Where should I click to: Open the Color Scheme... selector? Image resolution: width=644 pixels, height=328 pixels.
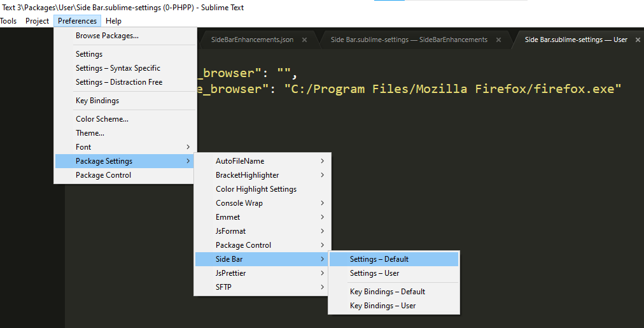(x=102, y=119)
